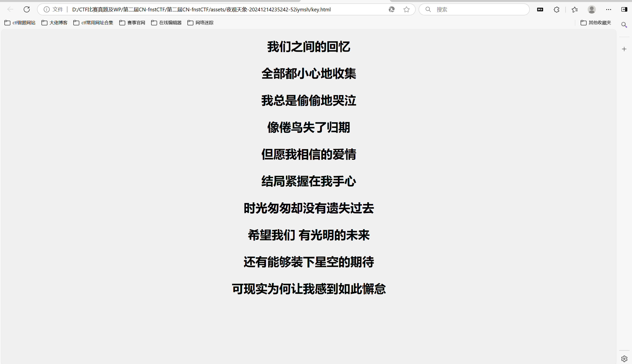Open the user profile avatar
This screenshot has width=632, height=364.
point(591,9)
